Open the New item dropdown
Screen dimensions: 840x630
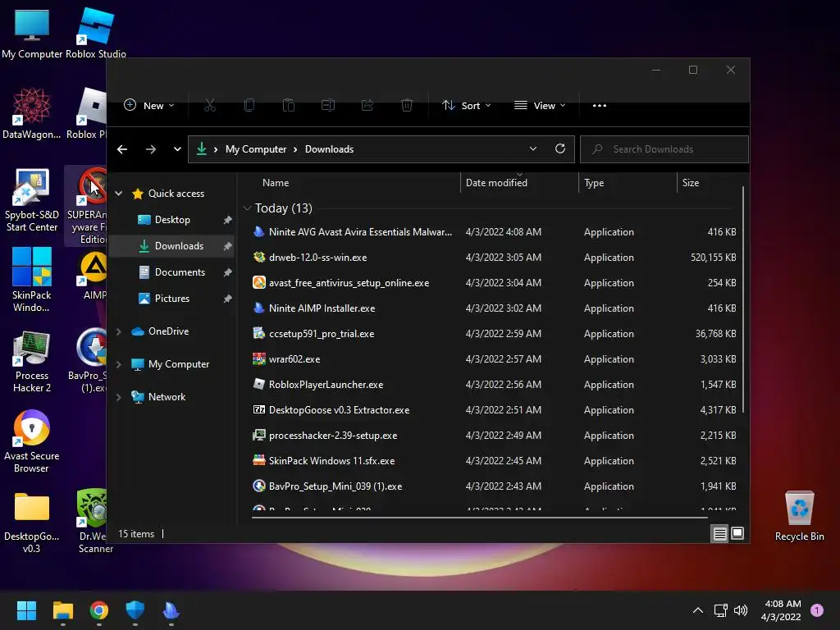pos(149,106)
